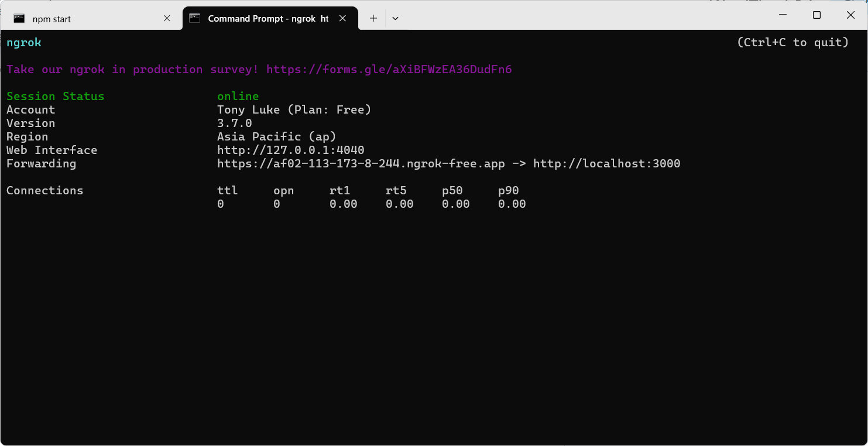Close the Command Prompt - ngrok tab
This screenshot has width=868, height=446.
pyautogui.click(x=343, y=19)
